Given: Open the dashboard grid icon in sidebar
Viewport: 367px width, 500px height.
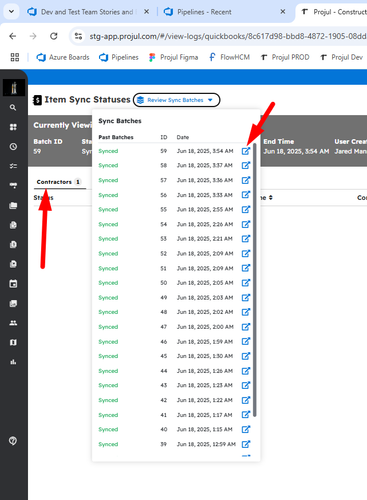Looking at the screenshot, I should (x=13, y=127).
